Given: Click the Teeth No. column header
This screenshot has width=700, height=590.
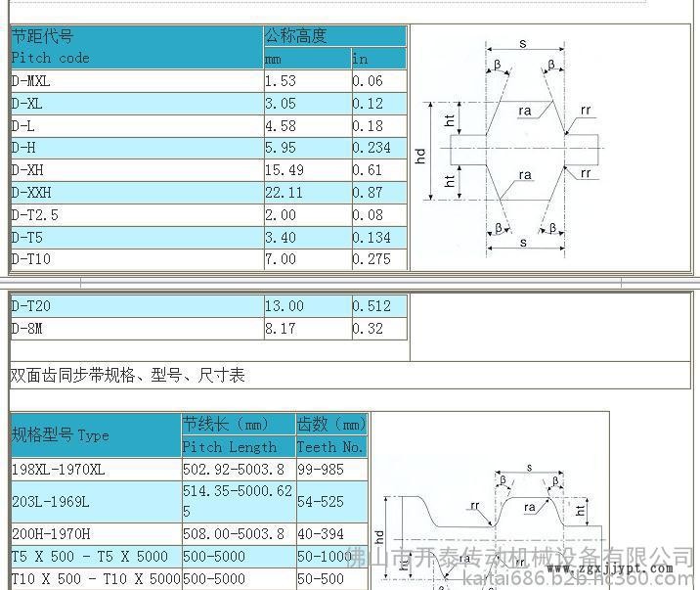Looking at the screenshot, I should [331, 447].
